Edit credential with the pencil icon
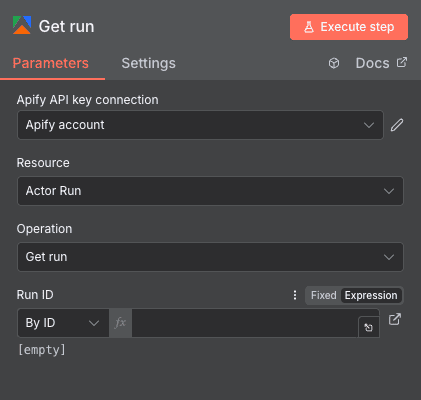This screenshot has width=421, height=400. [397, 125]
